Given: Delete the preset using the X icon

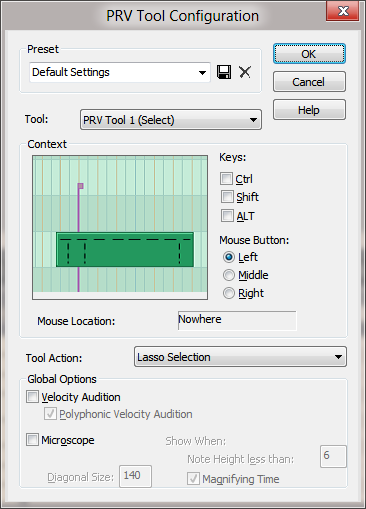Looking at the screenshot, I should 245,72.
